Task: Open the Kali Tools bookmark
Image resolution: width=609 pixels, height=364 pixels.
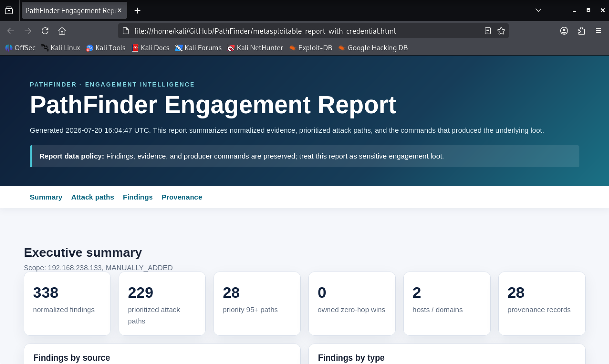Action: (106, 48)
